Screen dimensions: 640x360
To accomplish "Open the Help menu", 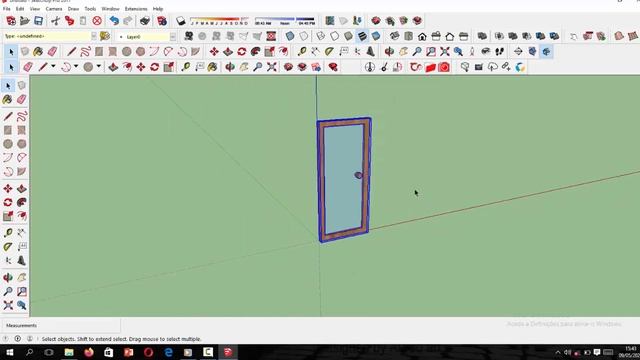I will point(158,9).
